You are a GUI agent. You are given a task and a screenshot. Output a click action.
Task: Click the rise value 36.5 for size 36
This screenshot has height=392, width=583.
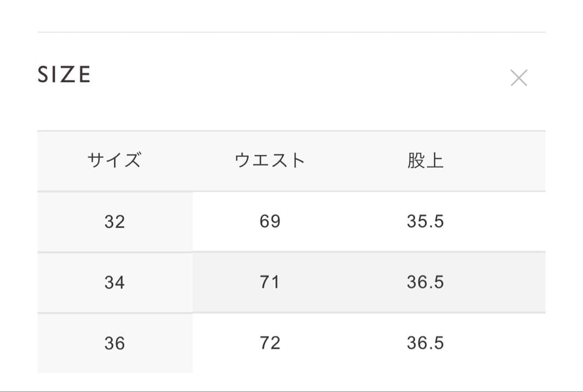(x=426, y=342)
